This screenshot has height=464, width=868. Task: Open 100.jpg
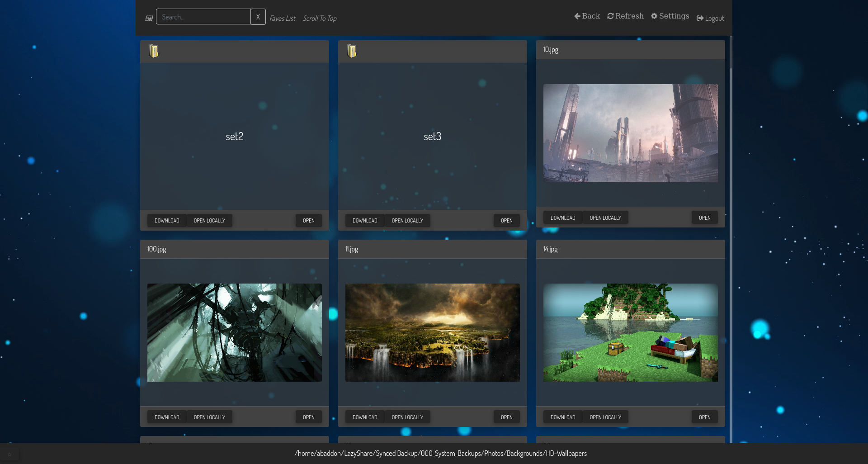point(309,417)
